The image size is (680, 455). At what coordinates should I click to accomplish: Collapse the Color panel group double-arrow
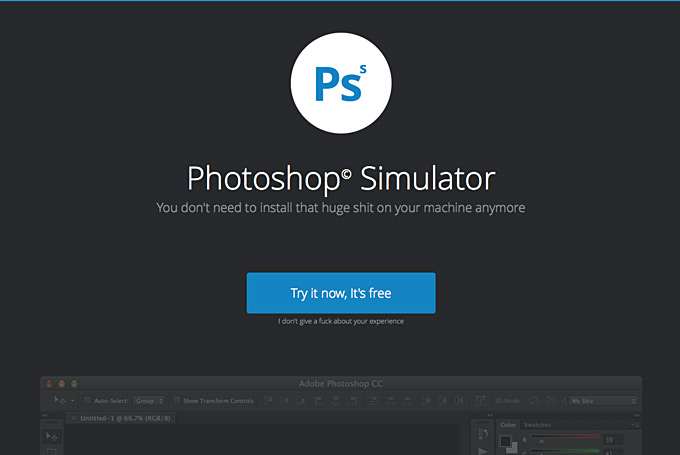tap(637, 416)
